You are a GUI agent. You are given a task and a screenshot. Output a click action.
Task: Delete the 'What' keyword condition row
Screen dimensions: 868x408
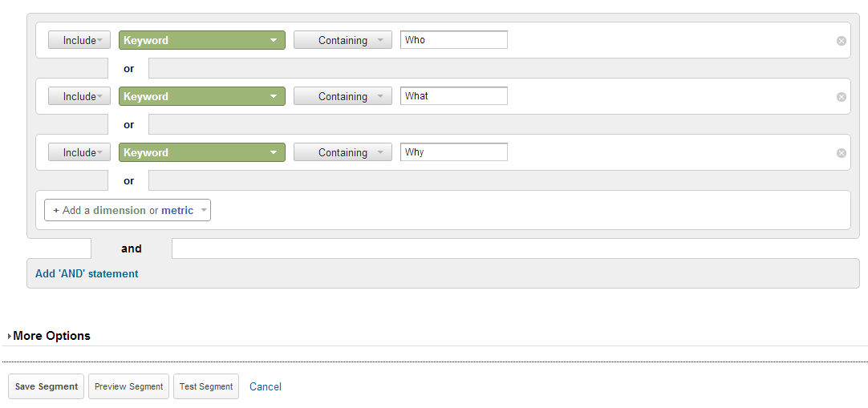coord(842,97)
